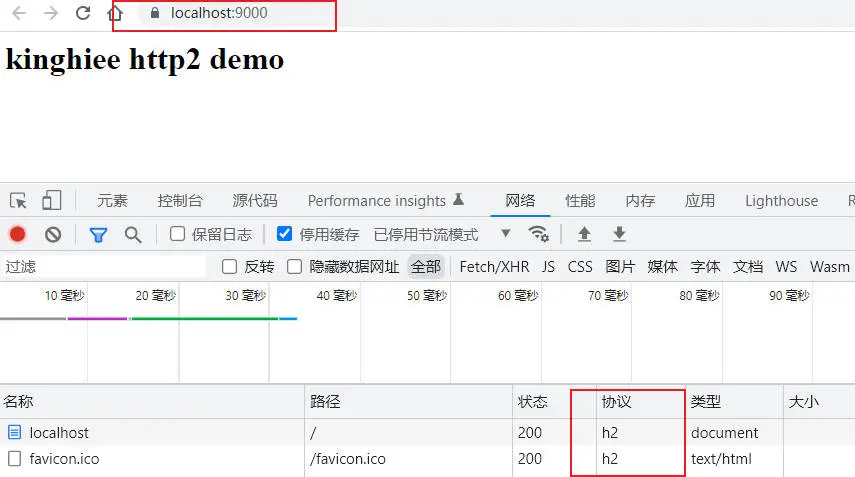Filter by 媒体 requests
The height and width of the screenshot is (477, 855).
tap(663, 267)
